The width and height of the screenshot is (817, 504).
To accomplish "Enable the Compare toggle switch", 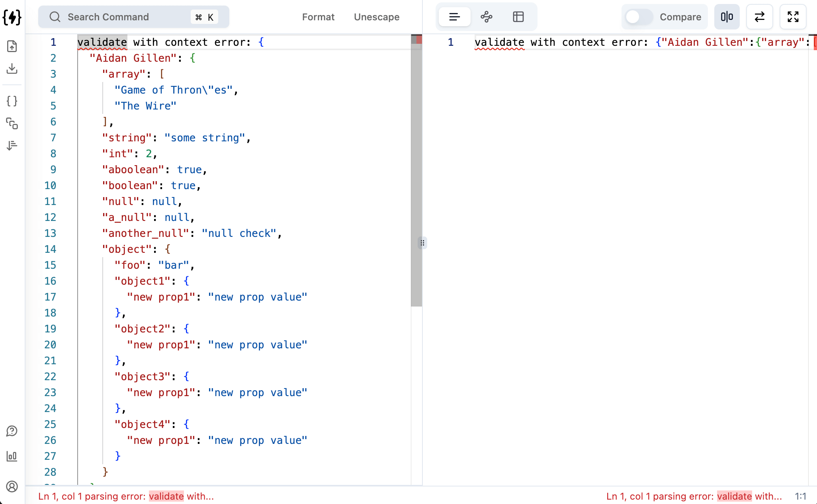I will 638,17.
